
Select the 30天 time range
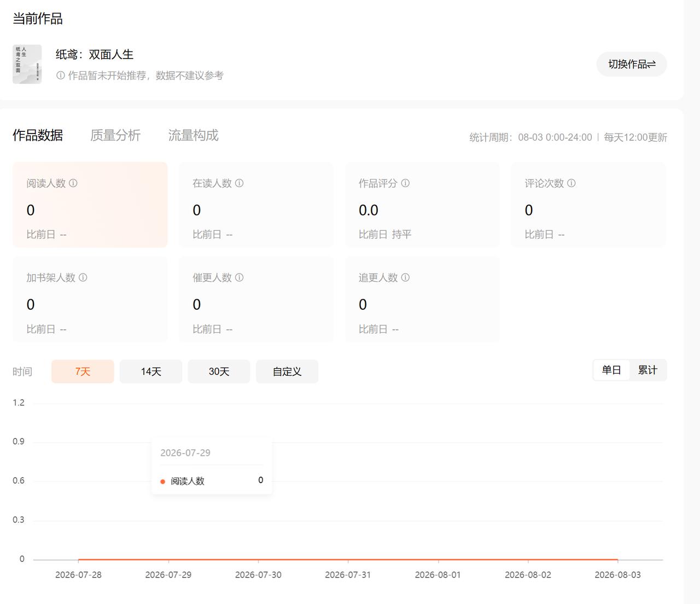219,371
